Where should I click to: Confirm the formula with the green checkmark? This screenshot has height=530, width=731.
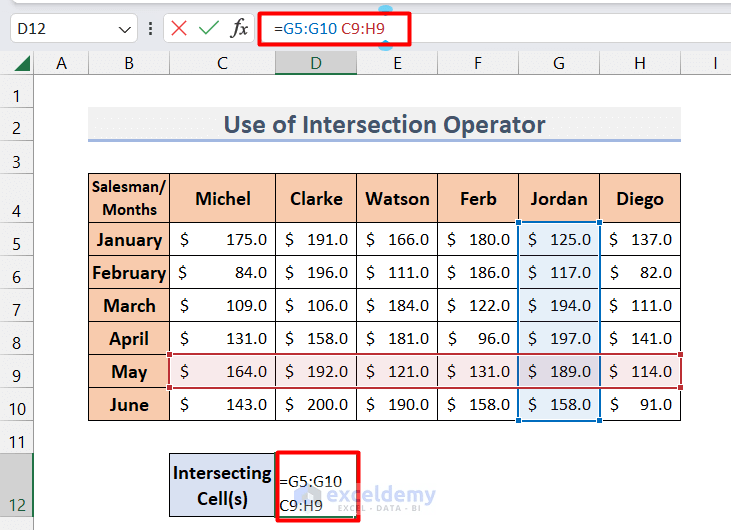(208, 28)
